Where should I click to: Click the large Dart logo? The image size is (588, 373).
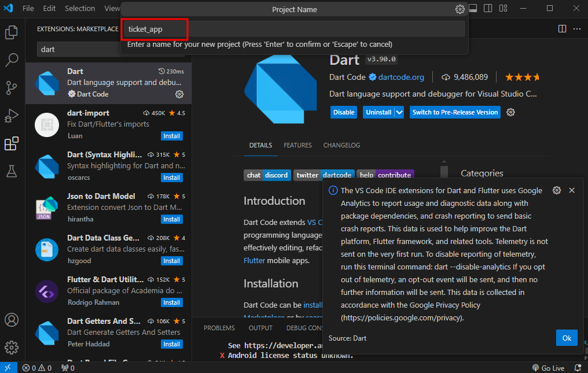click(x=281, y=88)
